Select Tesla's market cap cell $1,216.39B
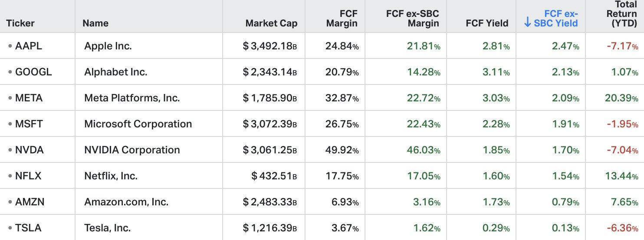The height and width of the screenshot is (240, 644). click(x=270, y=228)
